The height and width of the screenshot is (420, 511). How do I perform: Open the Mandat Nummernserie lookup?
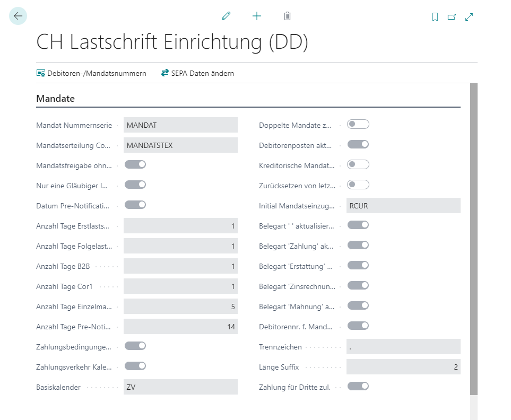tap(180, 124)
